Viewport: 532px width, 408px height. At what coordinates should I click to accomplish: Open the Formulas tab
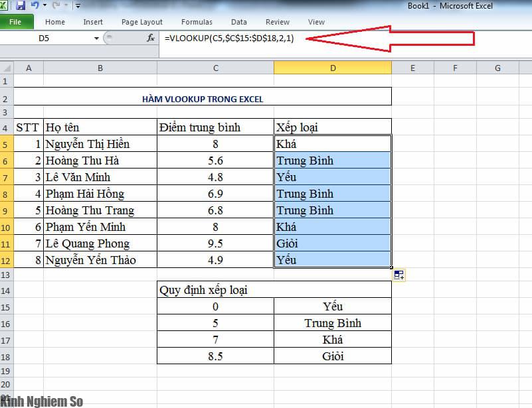click(x=197, y=22)
